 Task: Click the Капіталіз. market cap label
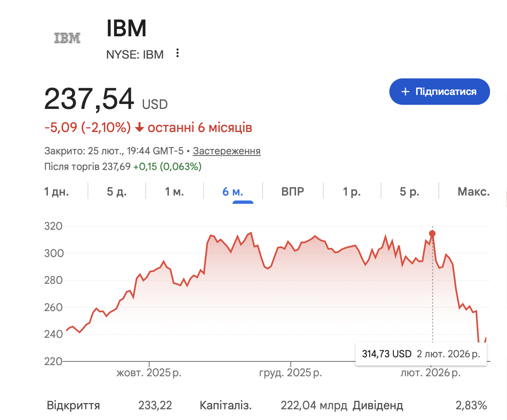point(225,406)
